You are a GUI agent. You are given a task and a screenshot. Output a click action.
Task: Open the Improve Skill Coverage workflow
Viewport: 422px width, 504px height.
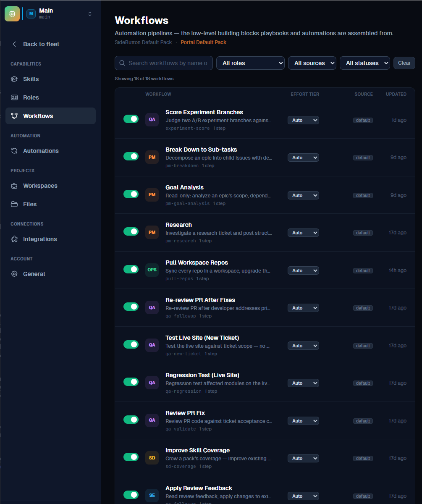point(197,450)
